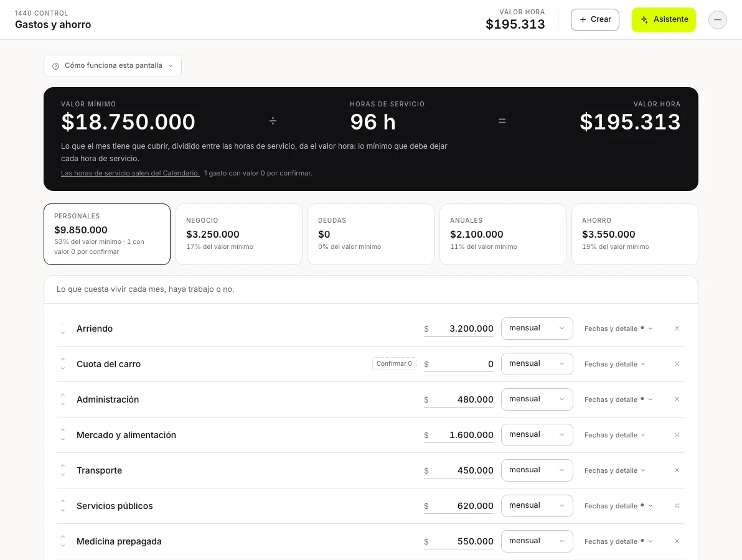Switch to the Negocio tab
The height and width of the screenshot is (560, 742).
(x=239, y=234)
